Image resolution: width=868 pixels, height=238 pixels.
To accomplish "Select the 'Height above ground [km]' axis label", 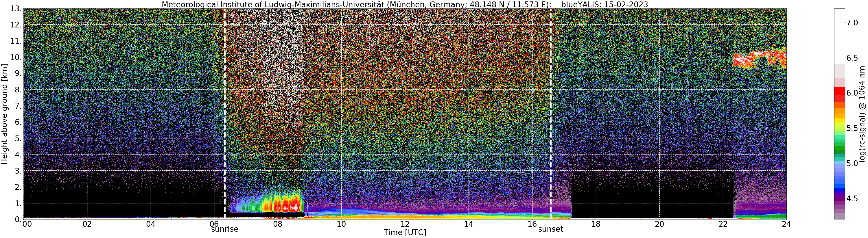I will click(x=4, y=114).
